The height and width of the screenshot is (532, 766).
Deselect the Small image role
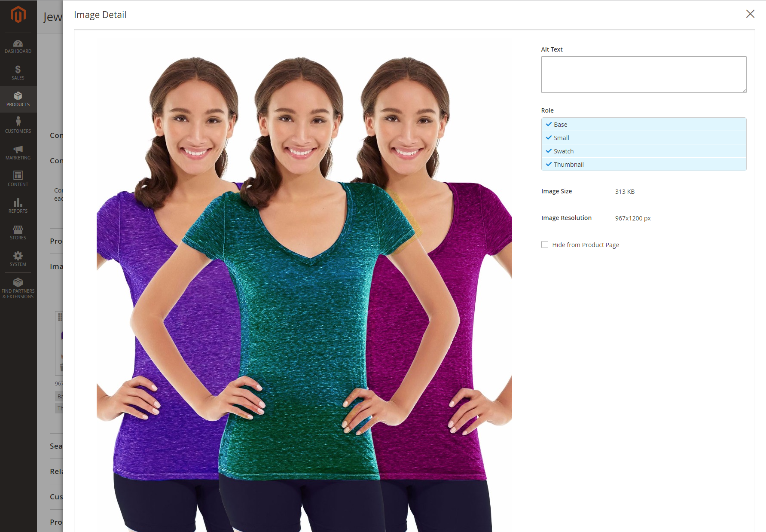pyautogui.click(x=644, y=138)
